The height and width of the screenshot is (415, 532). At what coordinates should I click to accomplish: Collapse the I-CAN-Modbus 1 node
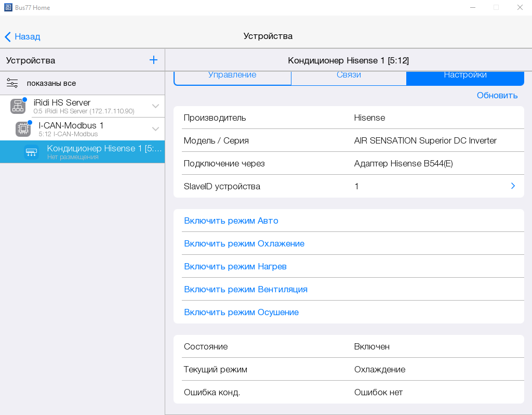155,129
